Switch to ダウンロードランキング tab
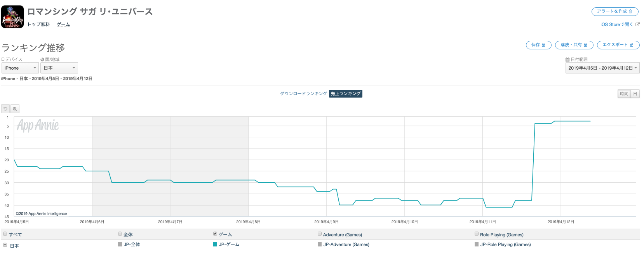 point(304,94)
